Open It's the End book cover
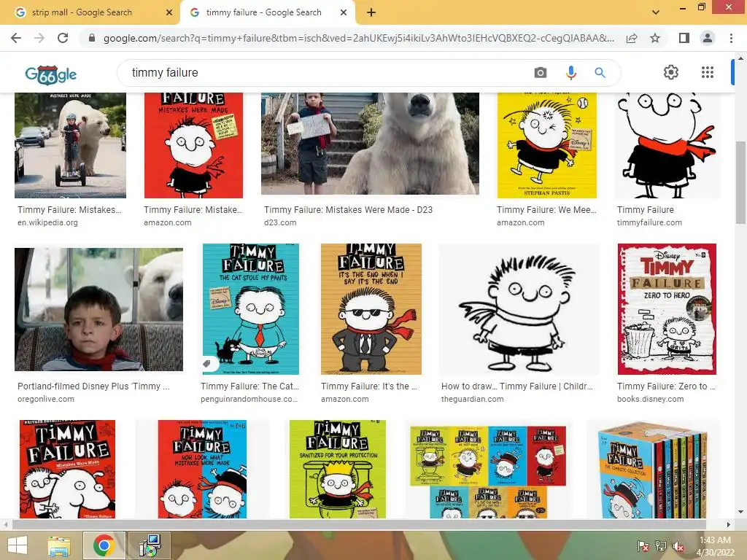This screenshot has height=560, width=747. click(x=371, y=309)
